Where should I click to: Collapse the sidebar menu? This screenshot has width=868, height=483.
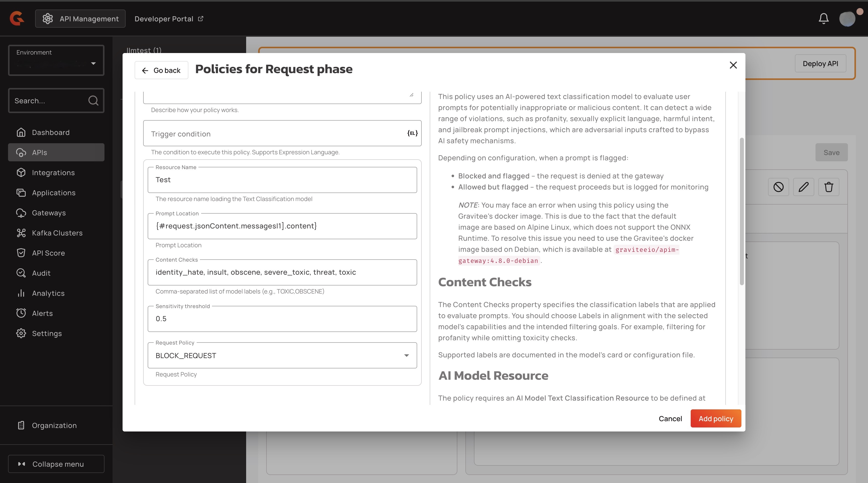coord(56,464)
